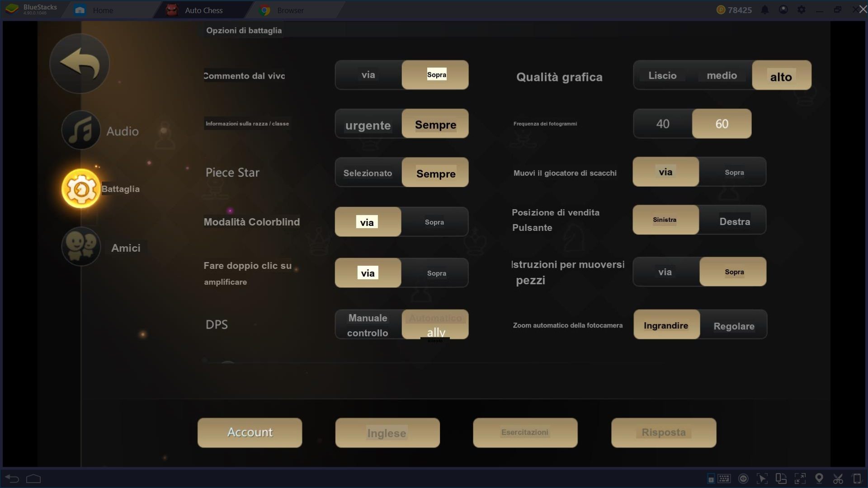Select alto graphic quality option

[782, 75]
